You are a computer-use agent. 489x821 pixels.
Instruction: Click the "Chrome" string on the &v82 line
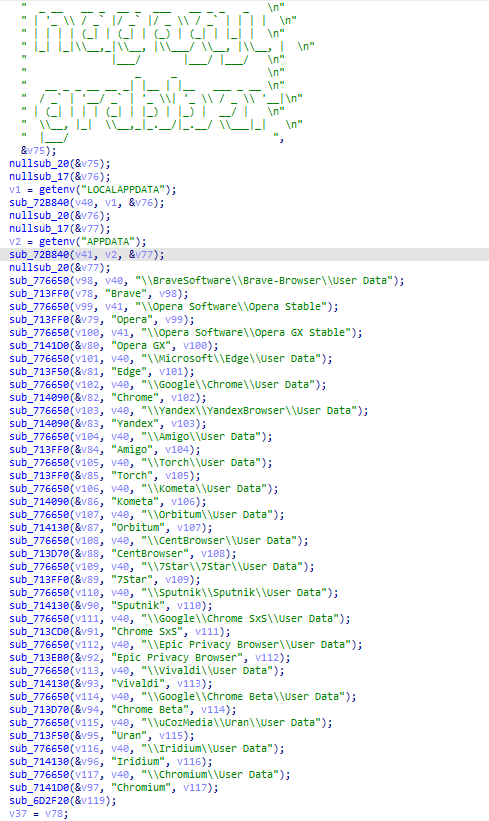tap(135, 397)
